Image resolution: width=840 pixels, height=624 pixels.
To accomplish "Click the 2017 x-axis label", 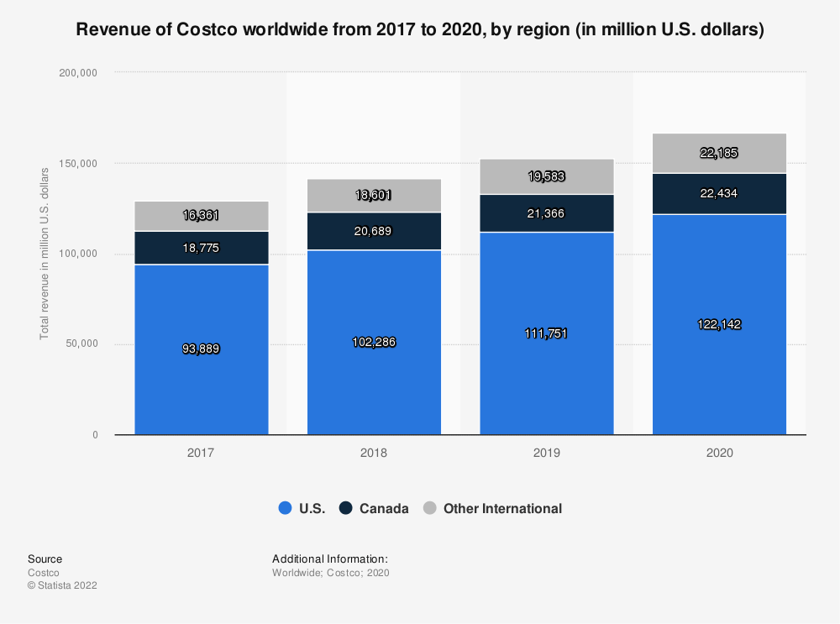I will tap(201, 454).
